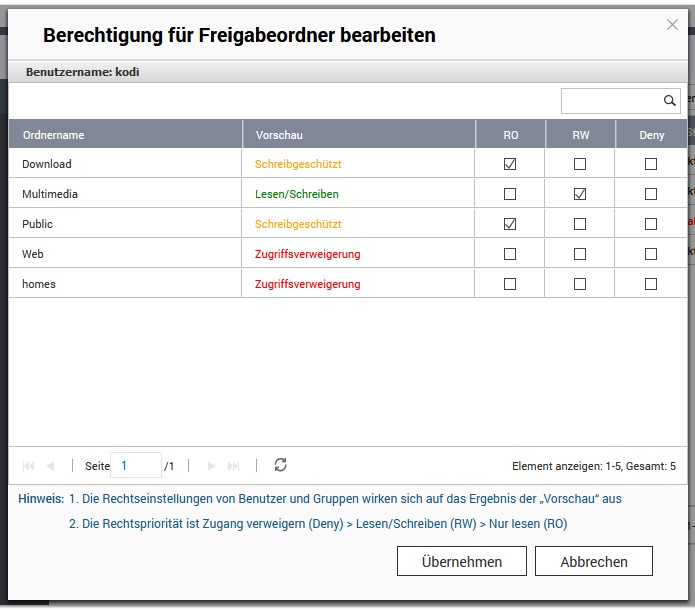
Task: Check Deny for Multimedia folder
Action: click(651, 194)
